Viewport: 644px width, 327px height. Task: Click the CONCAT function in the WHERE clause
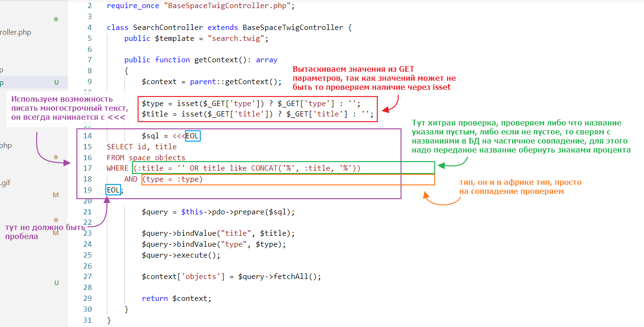(264, 168)
